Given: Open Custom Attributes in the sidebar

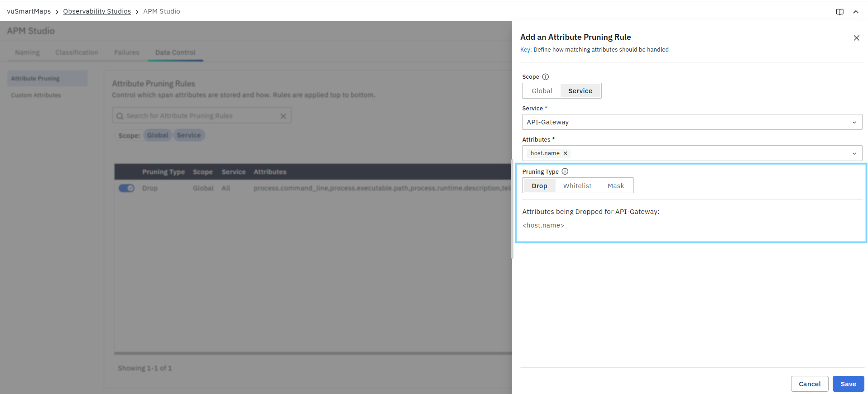Looking at the screenshot, I should coord(36,95).
